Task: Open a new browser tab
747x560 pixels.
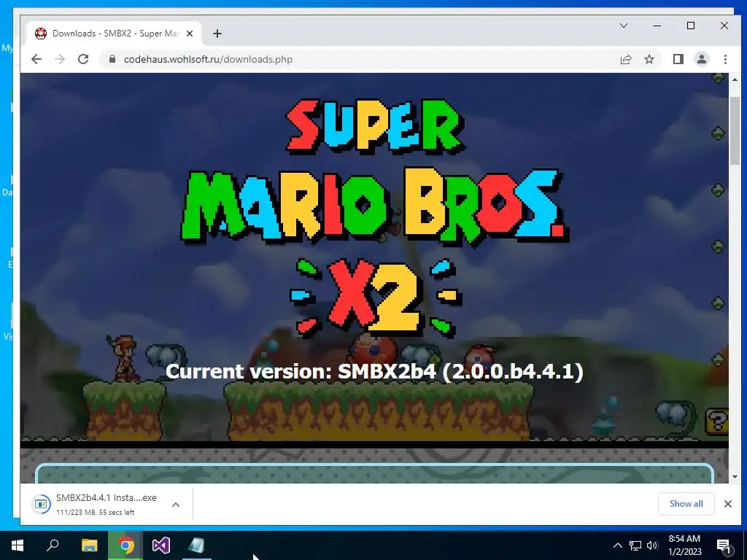Action: coord(217,34)
